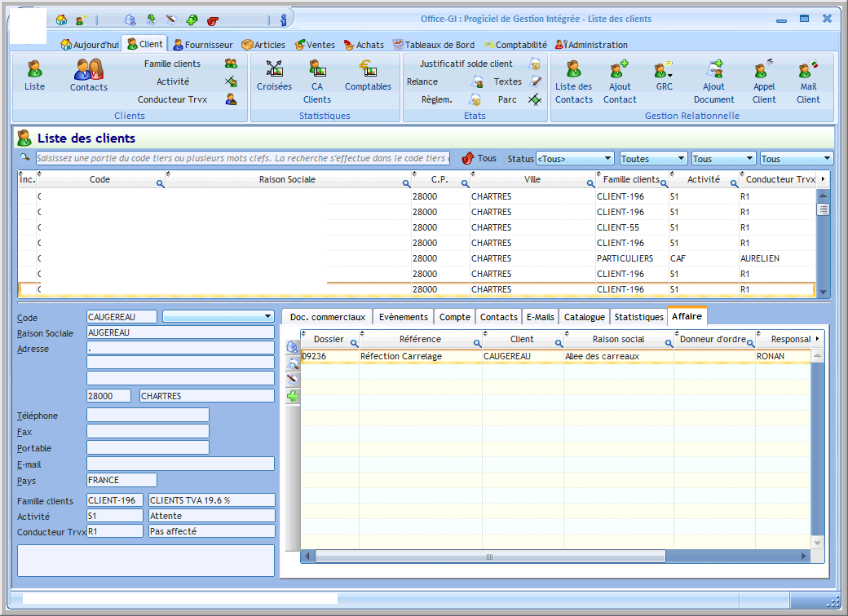
Task: Open the Catalogue tab
Action: point(585,317)
